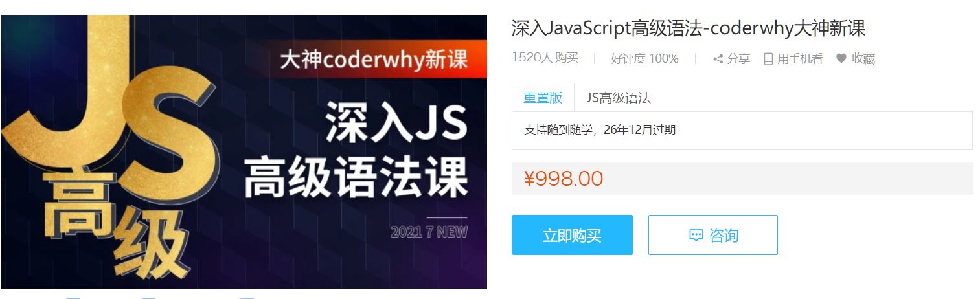The image size is (980, 299).
Task: Click the share icon beside 分享
Action: (718, 59)
